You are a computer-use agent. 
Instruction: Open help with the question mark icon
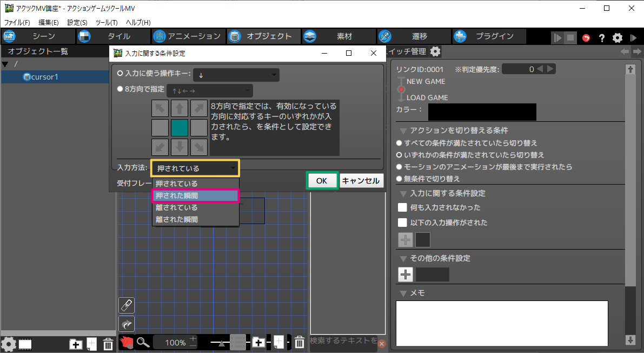coord(601,38)
